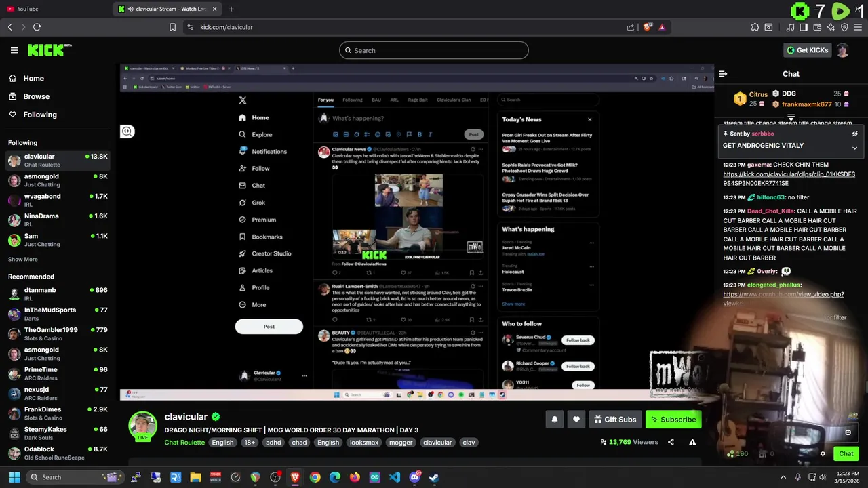Image resolution: width=868 pixels, height=488 pixels.
Task: Open the Brave Shields lion icon
Action: pyautogui.click(x=648, y=27)
